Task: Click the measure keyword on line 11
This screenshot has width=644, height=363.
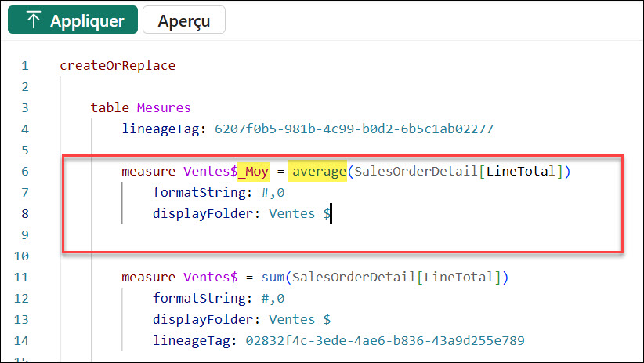Action: pos(149,277)
